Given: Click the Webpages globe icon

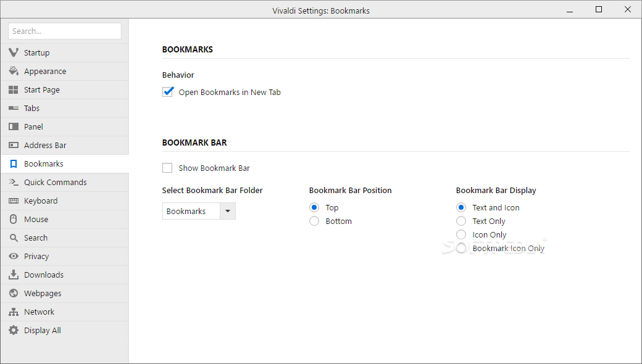Looking at the screenshot, I should point(14,293).
